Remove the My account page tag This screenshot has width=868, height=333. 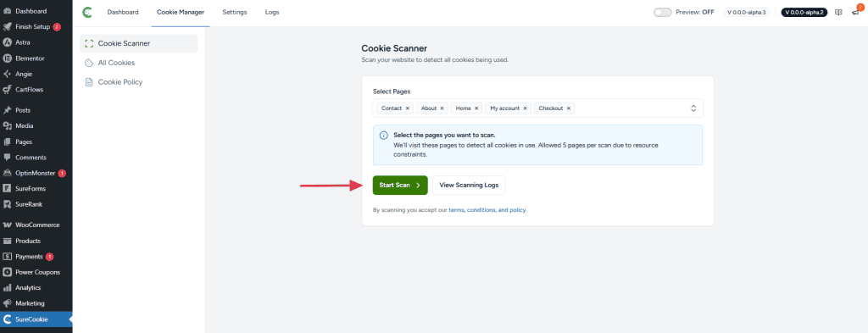[525, 108]
